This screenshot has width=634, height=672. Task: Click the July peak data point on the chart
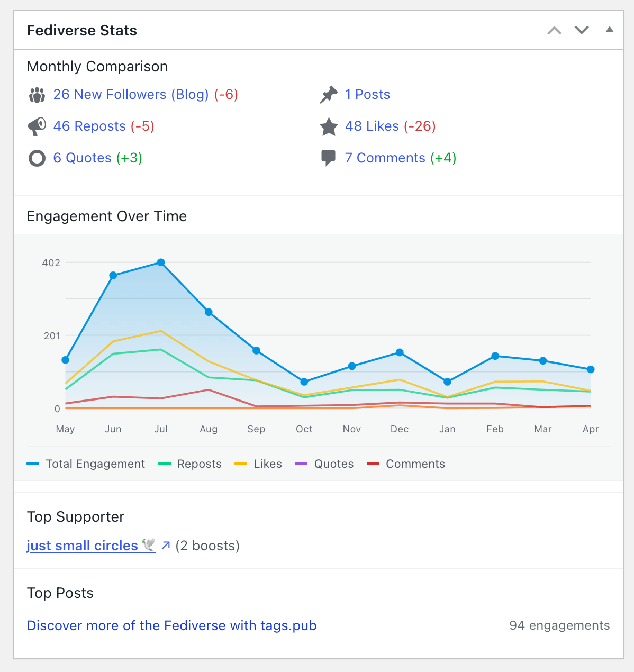pos(161,262)
